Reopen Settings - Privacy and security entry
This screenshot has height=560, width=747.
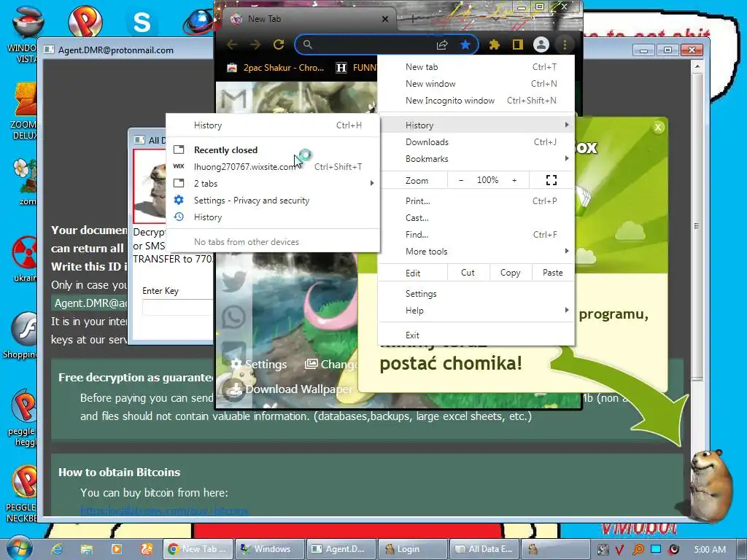273,201
